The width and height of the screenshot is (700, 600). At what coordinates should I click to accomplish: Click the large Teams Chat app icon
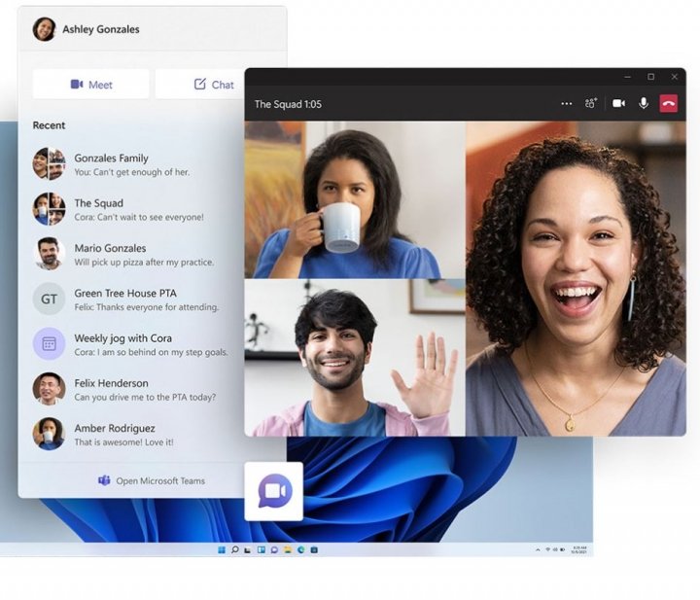tap(274, 491)
